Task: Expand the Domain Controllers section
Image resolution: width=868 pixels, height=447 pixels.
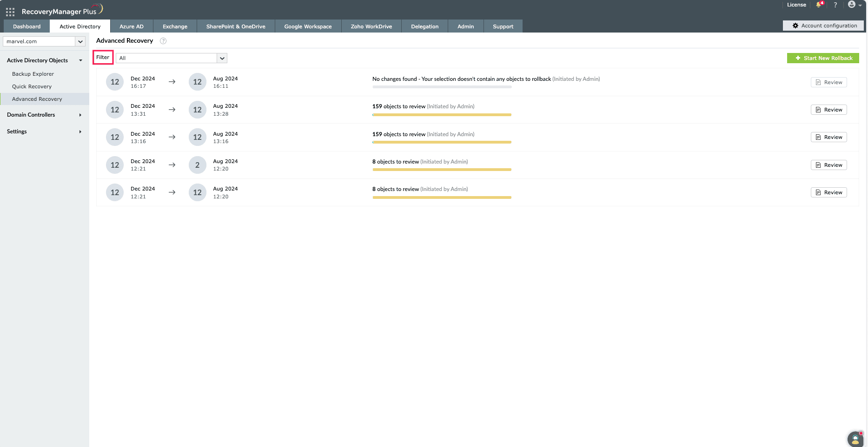Action: (x=44, y=115)
